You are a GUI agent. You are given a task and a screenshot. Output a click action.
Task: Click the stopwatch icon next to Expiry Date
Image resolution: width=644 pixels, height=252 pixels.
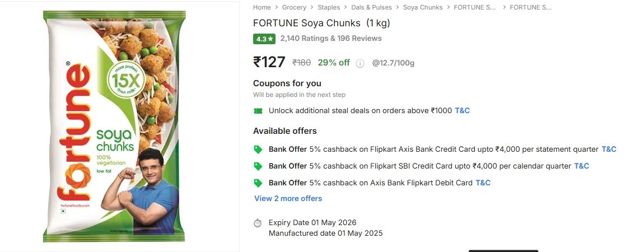point(258,223)
